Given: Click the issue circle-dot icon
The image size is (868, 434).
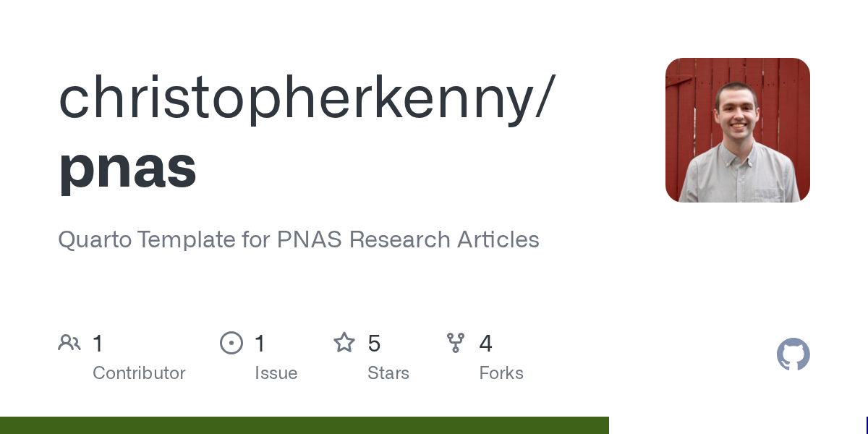Looking at the screenshot, I should coord(231,343).
